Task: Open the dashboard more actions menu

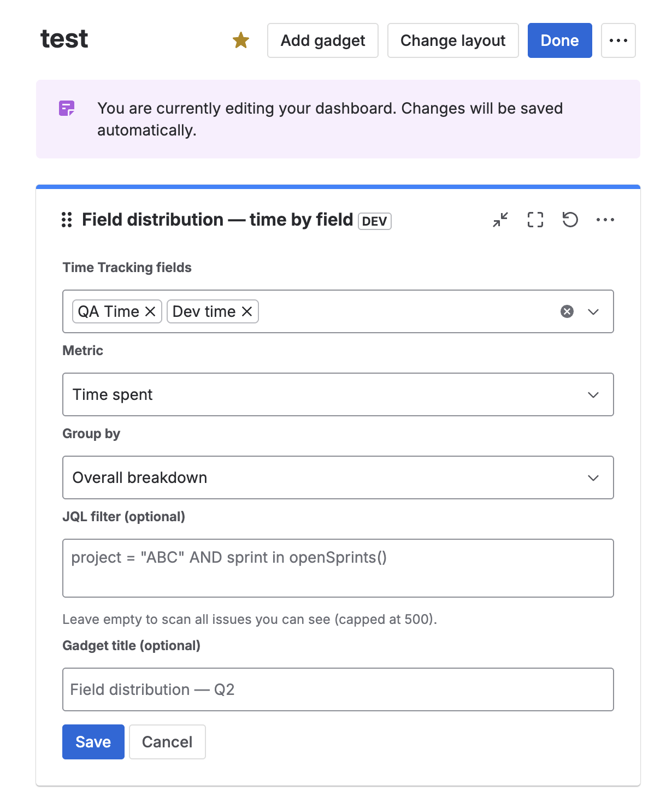Action: tap(618, 40)
